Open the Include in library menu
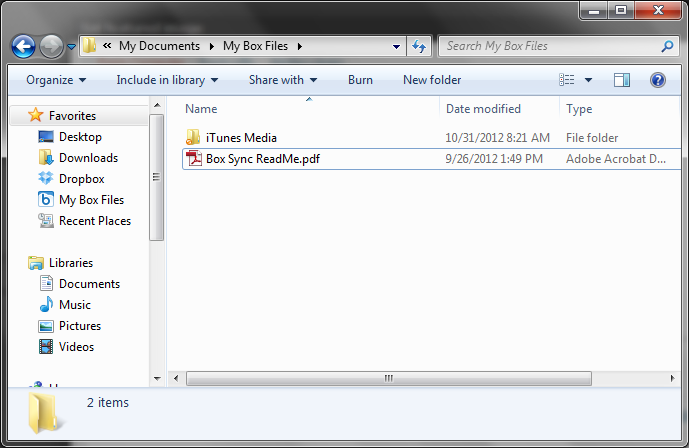The image size is (689, 448). click(x=167, y=80)
